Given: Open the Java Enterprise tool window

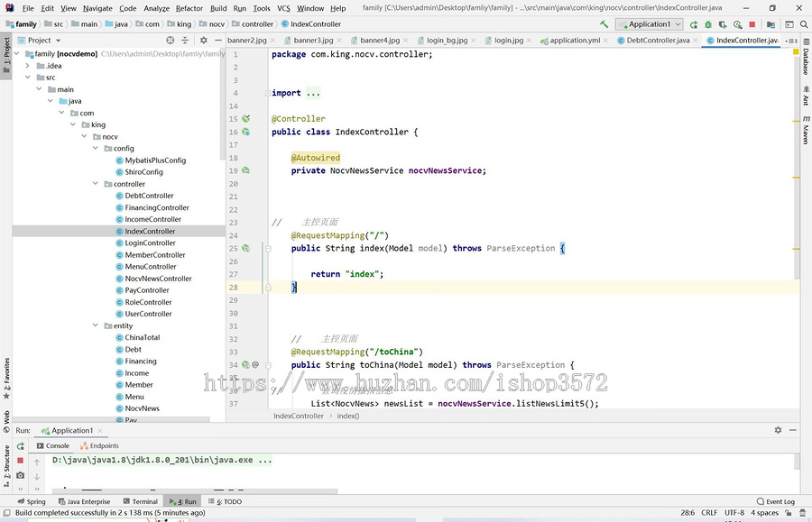Looking at the screenshot, I should (x=85, y=501).
